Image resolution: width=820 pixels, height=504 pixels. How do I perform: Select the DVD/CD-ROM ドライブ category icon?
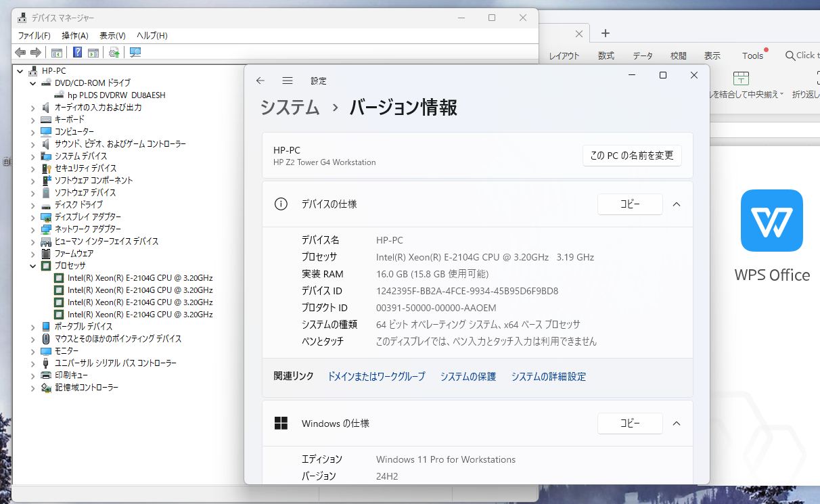click(x=46, y=83)
